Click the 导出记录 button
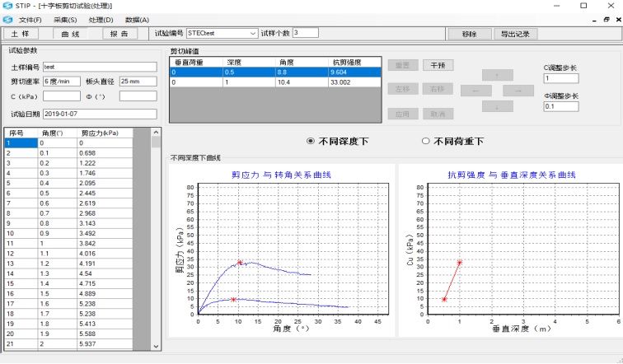Viewport: 623px width, 364px height. (x=515, y=34)
